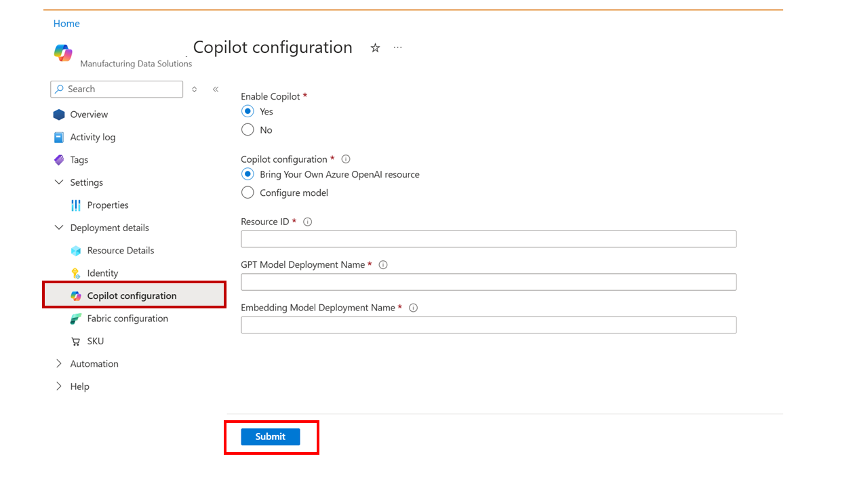This screenshot has width=868, height=488.
Task: Select No for Enable Copilot
Action: point(248,129)
